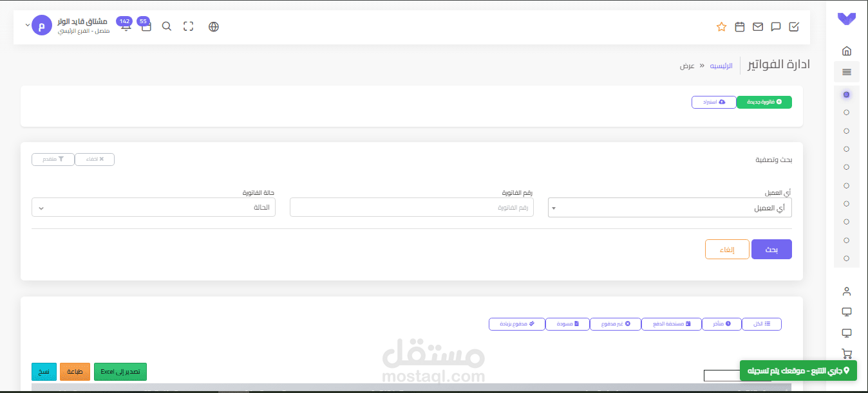This screenshot has width=868, height=393.
Task: Click the purple بحث search button
Action: point(771,250)
